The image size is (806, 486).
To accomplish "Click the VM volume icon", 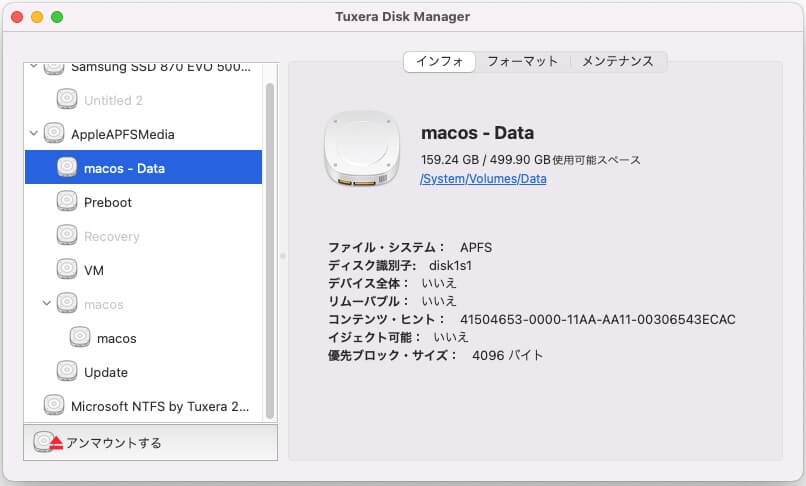I will tap(67, 269).
